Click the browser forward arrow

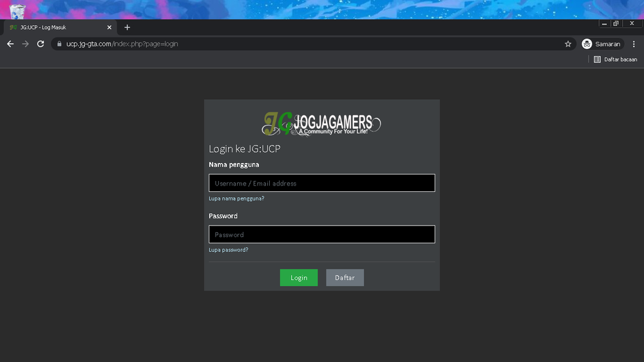(26, 44)
